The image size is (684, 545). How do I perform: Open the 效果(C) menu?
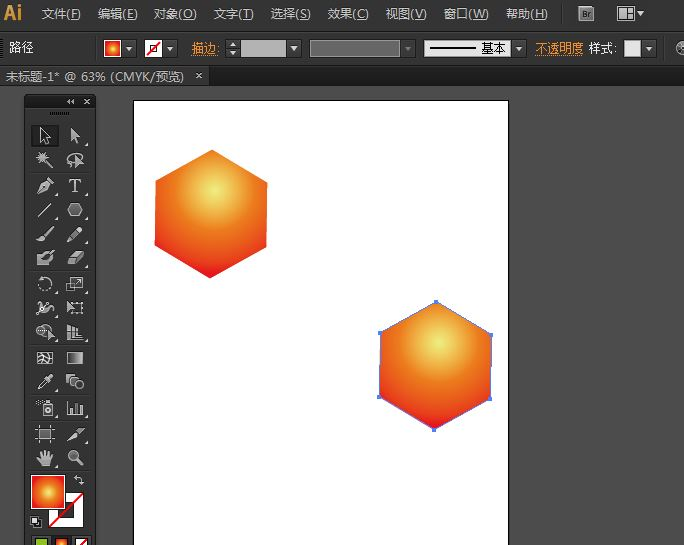[x=348, y=14]
